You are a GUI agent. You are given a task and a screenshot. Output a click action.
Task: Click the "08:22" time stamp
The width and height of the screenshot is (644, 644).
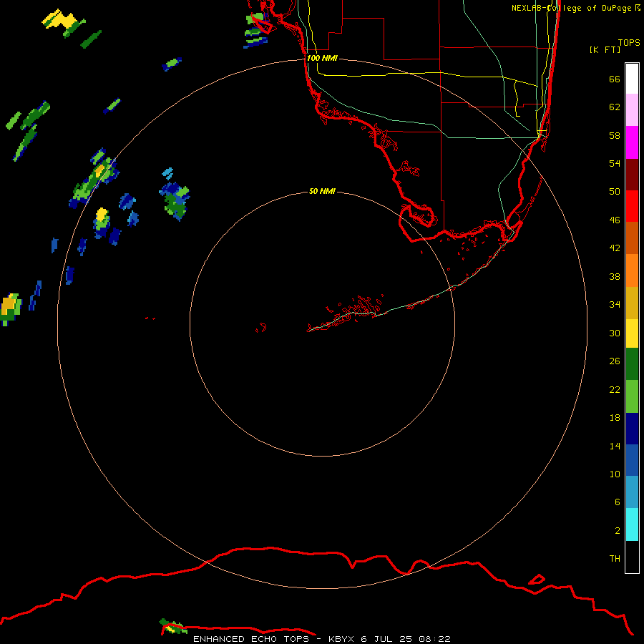click(434, 639)
